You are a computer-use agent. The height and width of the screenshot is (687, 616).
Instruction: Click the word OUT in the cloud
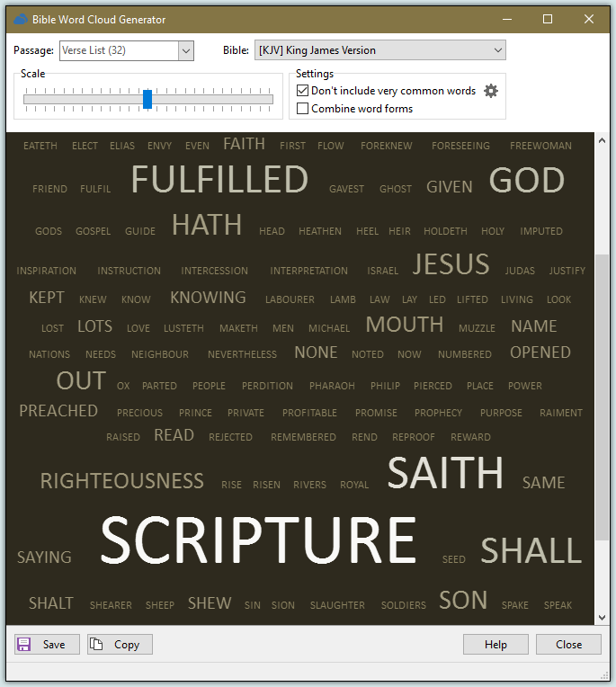[x=81, y=380]
